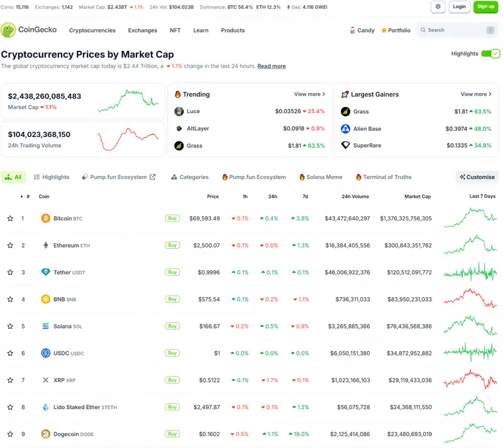Click the Buy button for Dogecoin

tap(172, 434)
